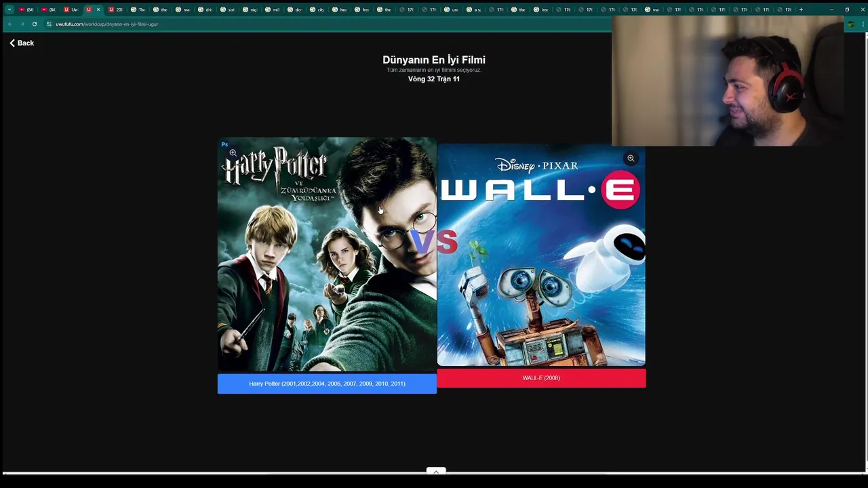The image size is (868, 488).
Task: Expand the bottom panel with the up chevron
Action: 436,471
